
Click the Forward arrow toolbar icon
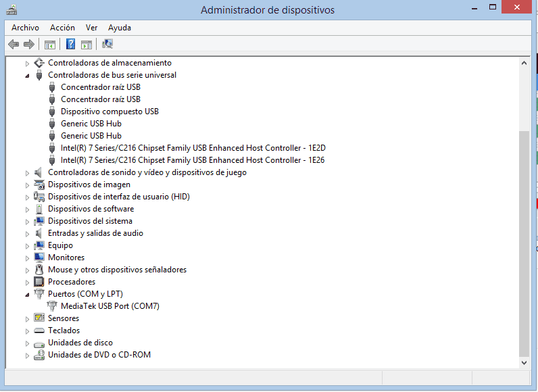[29, 44]
